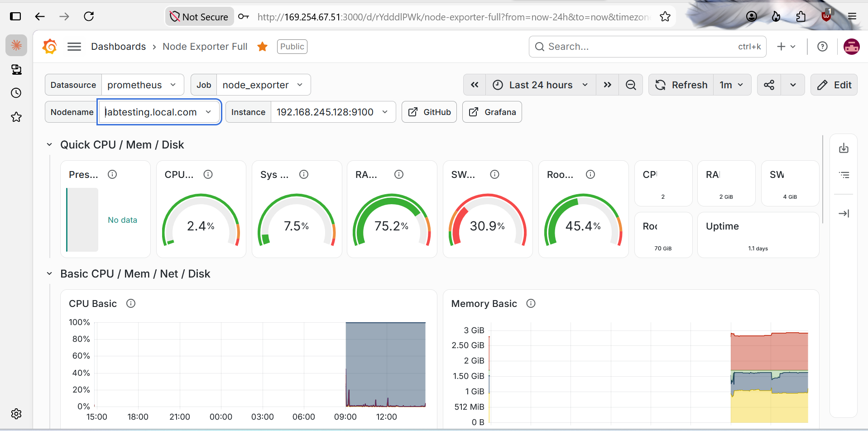Click the dock collapse arrow icon
Viewport: 868px width, 431px height.
(844, 213)
